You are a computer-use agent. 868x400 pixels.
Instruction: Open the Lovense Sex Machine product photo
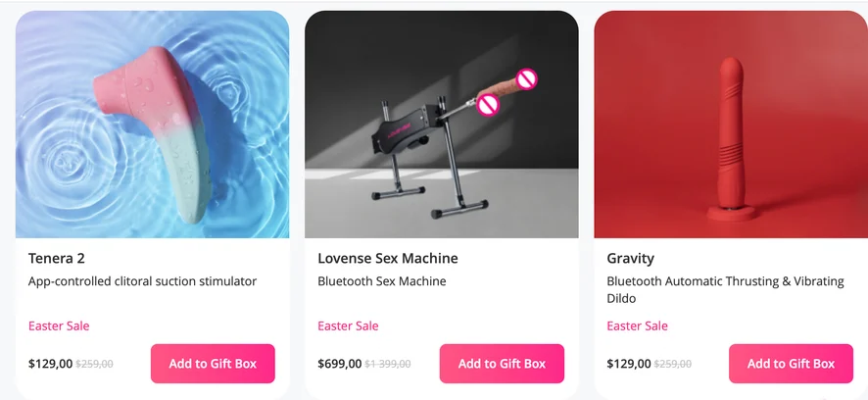tap(442, 125)
